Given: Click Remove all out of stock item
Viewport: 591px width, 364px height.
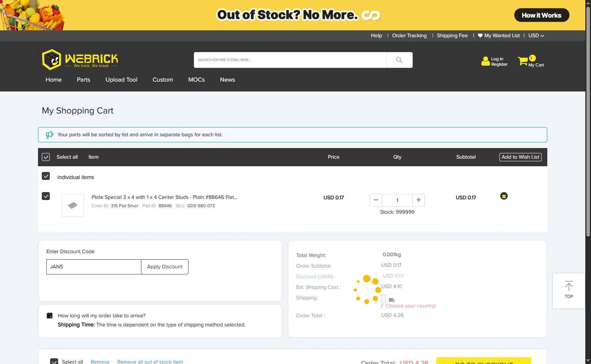Looking at the screenshot, I should coord(150,362).
